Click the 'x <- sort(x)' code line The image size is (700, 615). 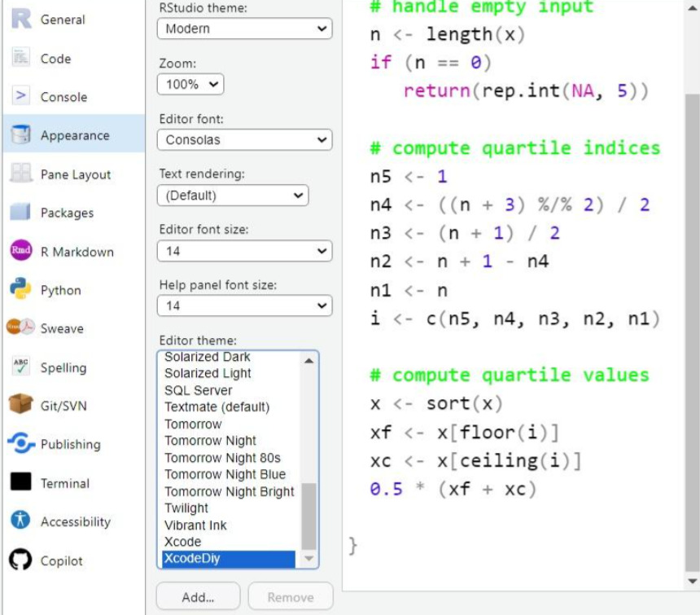point(436,404)
